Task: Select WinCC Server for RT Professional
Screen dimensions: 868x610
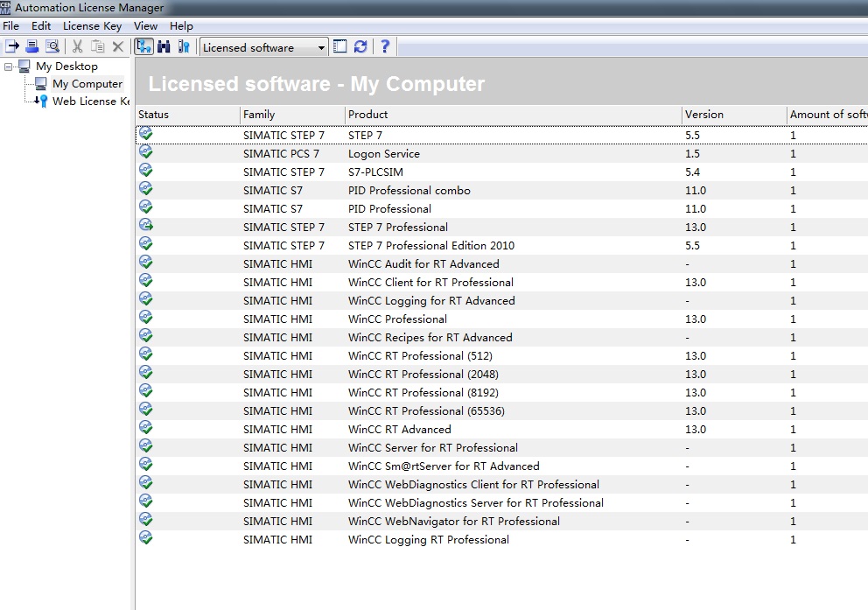Action: click(x=433, y=448)
